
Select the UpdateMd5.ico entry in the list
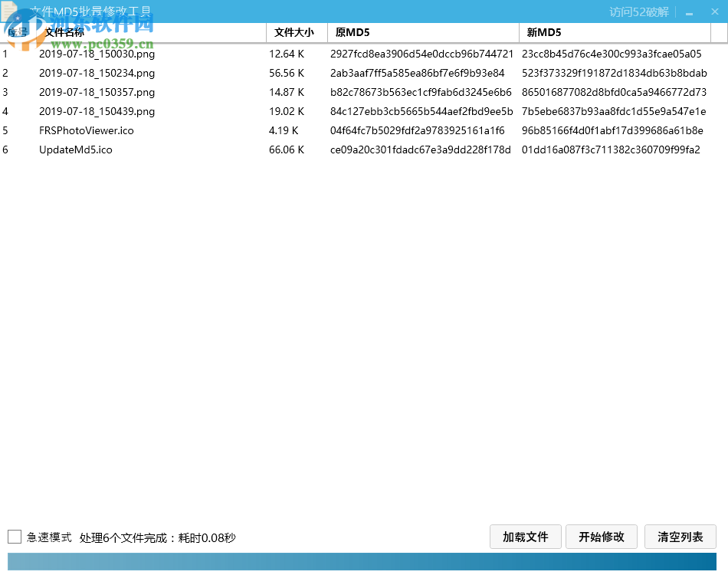click(x=77, y=149)
